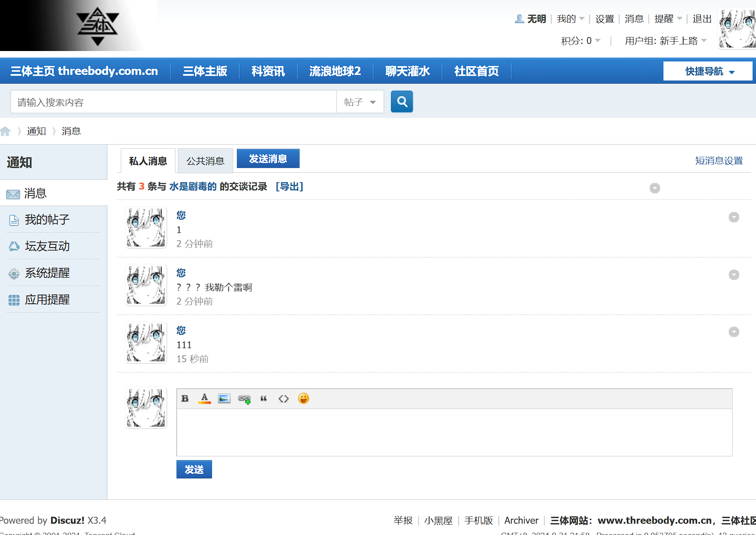Insert an image in the editor
The image size is (756, 535).
[224, 399]
